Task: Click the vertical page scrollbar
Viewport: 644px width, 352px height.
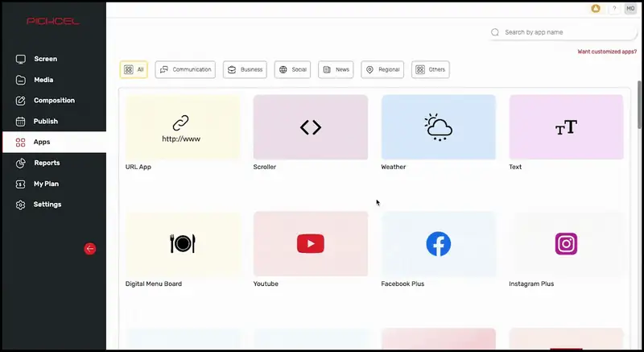Action: pyautogui.click(x=639, y=105)
